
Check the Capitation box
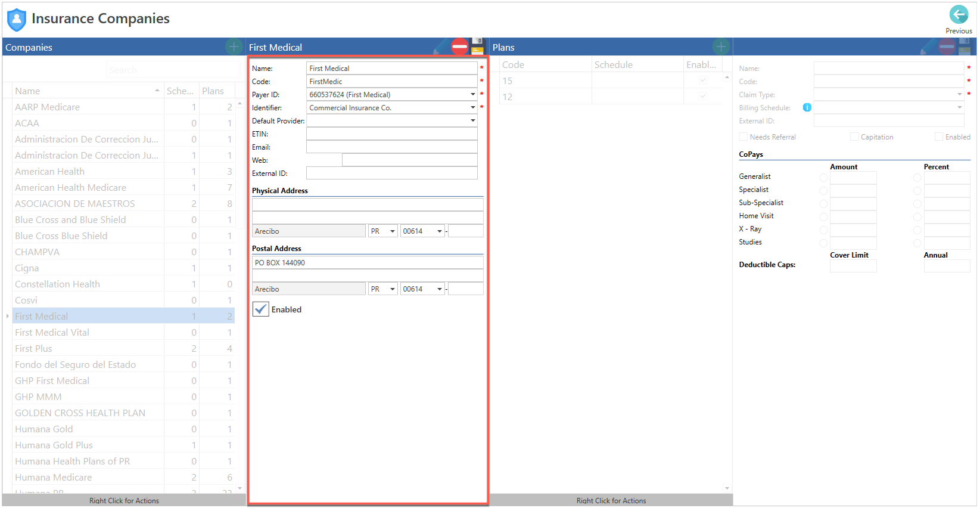[x=854, y=137]
